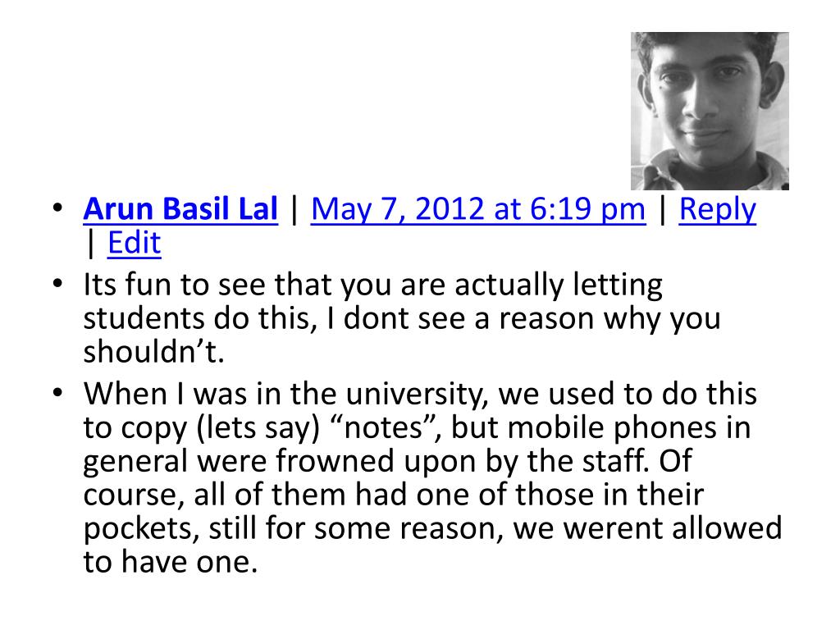The width and height of the screenshot is (840, 630).
Task: Click the Edit link
Action: tap(134, 243)
